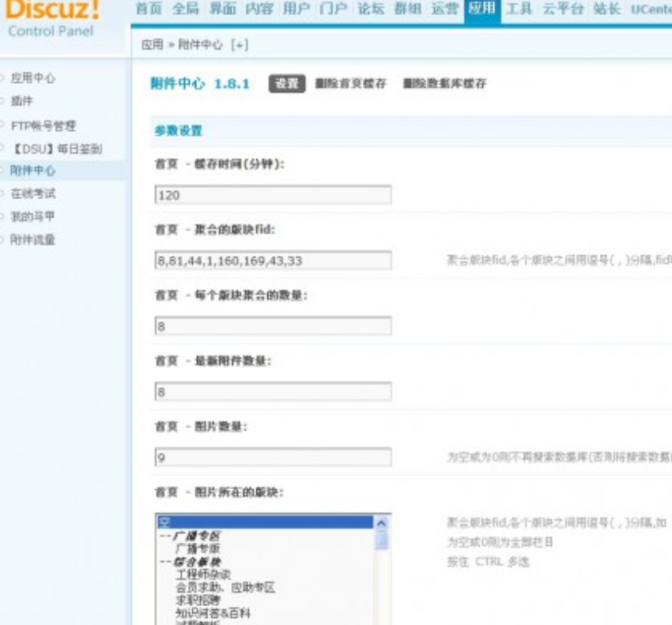
Task: Open 我的马甲 in the sidebar
Action: tap(32, 216)
